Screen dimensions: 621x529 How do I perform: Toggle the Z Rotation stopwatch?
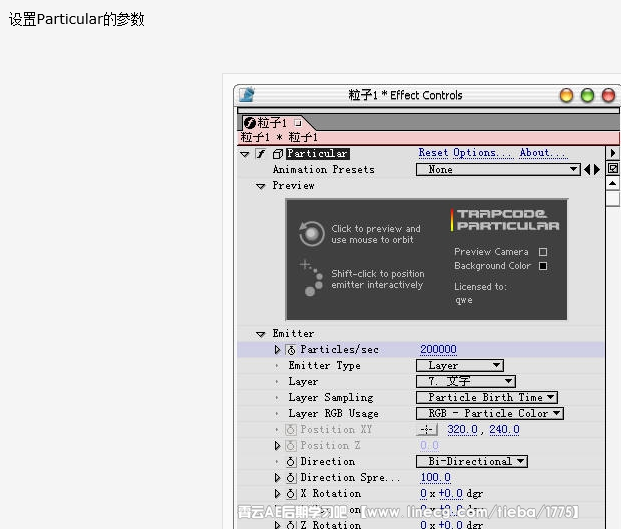click(x=291, y=525)
